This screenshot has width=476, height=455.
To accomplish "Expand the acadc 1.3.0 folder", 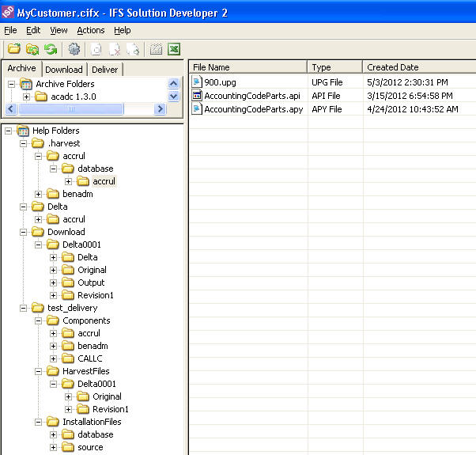I will [x=26, y=97].
